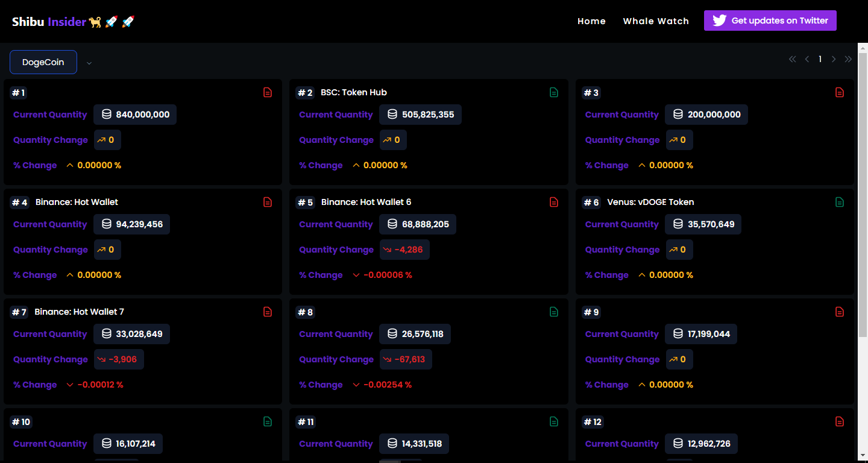
Task: Jump to the last page
Action: pos(848,59)
